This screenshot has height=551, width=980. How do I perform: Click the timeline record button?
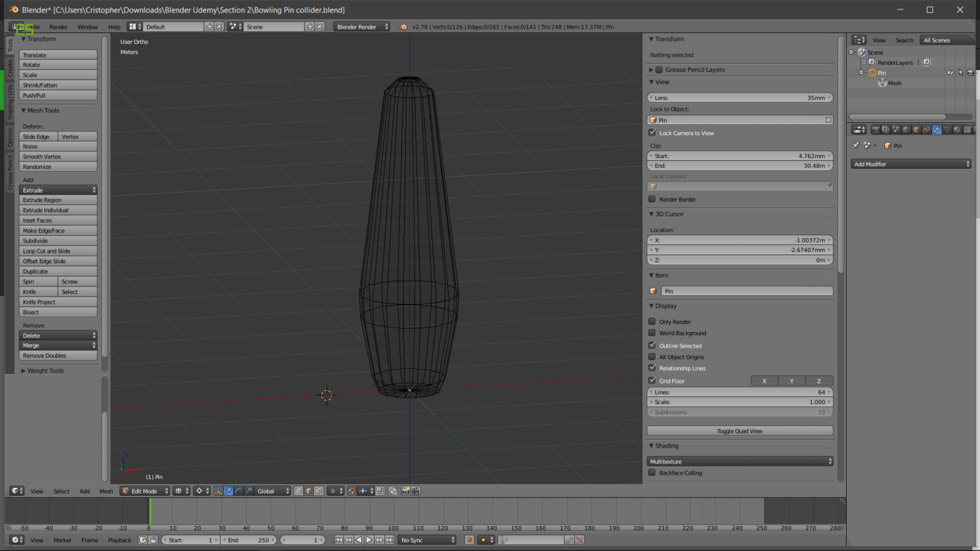469,540
